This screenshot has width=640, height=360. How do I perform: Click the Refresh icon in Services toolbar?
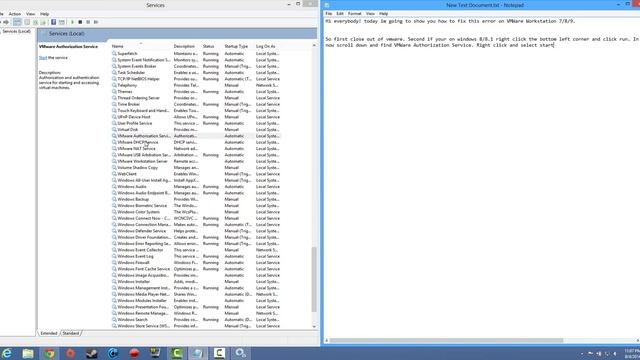36,22
